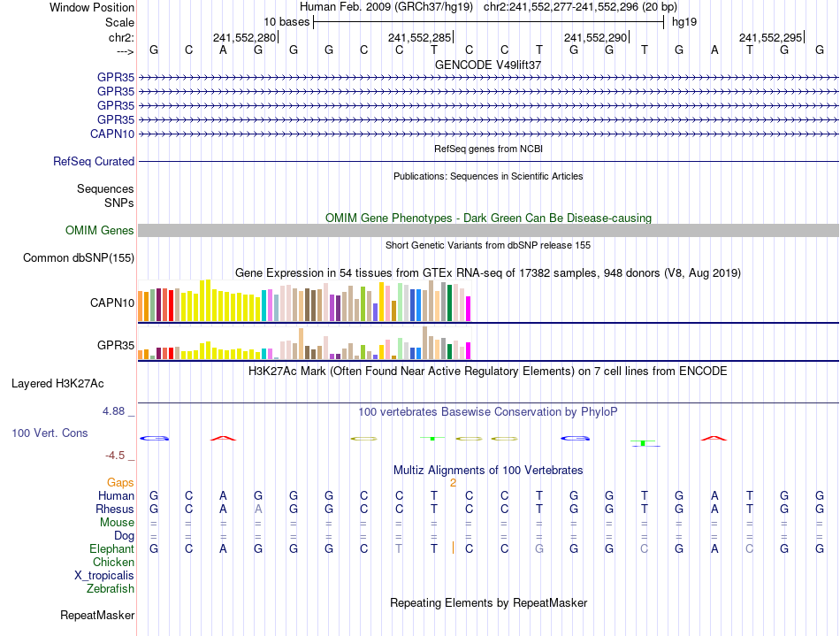Click the magenta bar in CAPN10 expression chart
The width and height of the screenshot is (840, 636).
click(469, 309)
